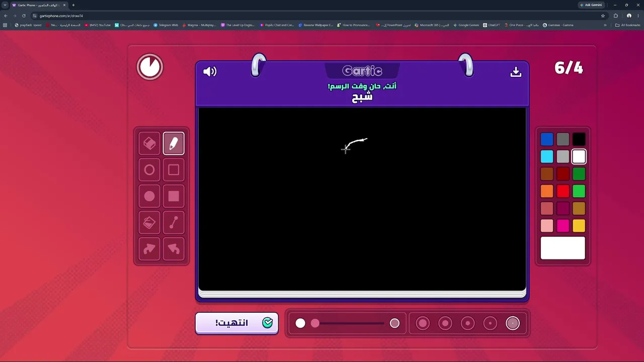This screenshot has height=362, width=644.
Task: Click the gartic.phone address bar
Action: (317, 16)
